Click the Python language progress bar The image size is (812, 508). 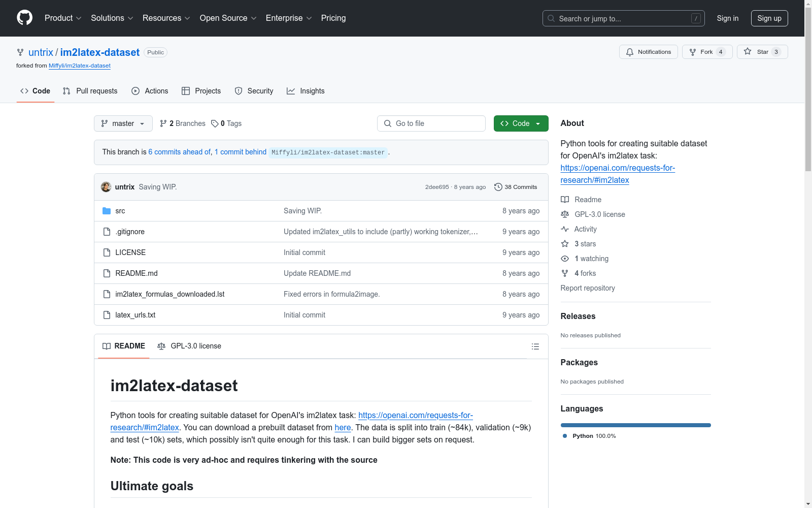click(636, 425)
